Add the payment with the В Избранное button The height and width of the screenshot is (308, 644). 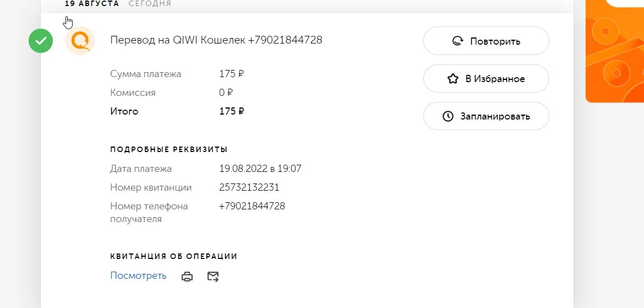pos(486,79)
